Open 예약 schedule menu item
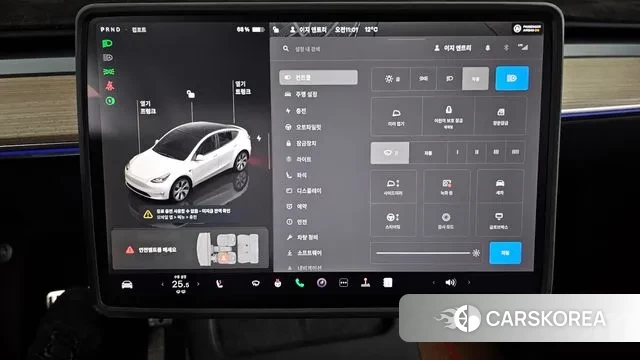The image size is (640, 360). coord(297,207)
